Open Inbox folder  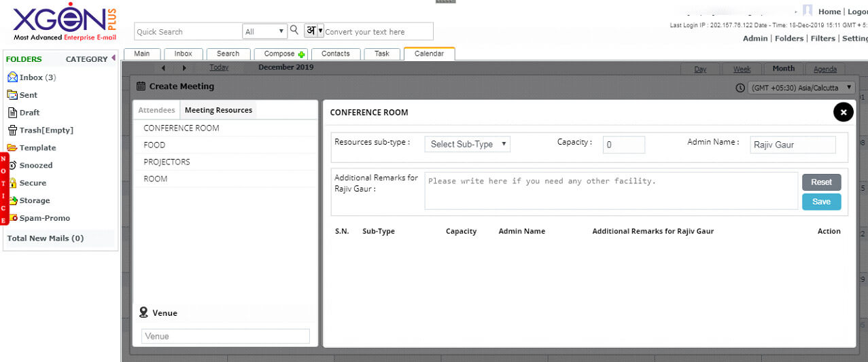coord(37,77)
